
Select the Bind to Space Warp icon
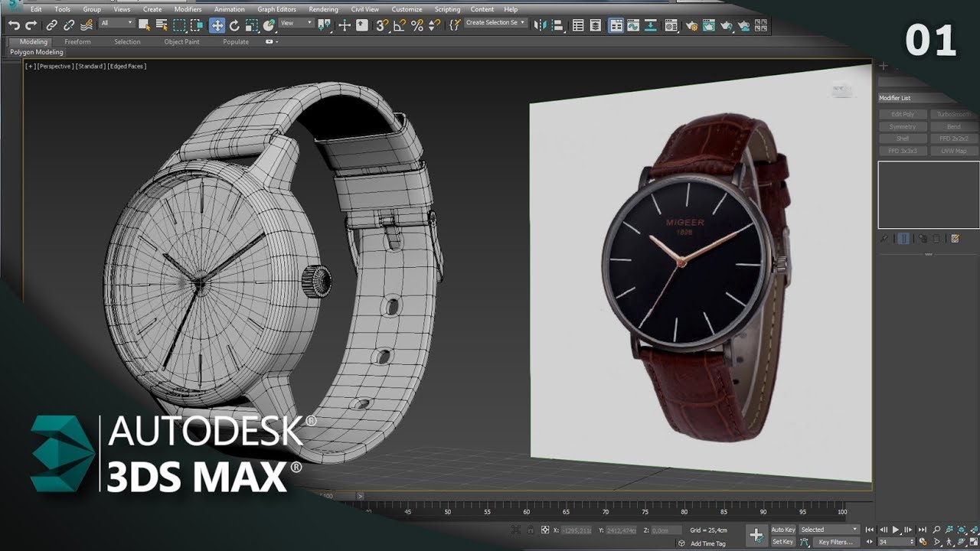(x=87, y=25)
